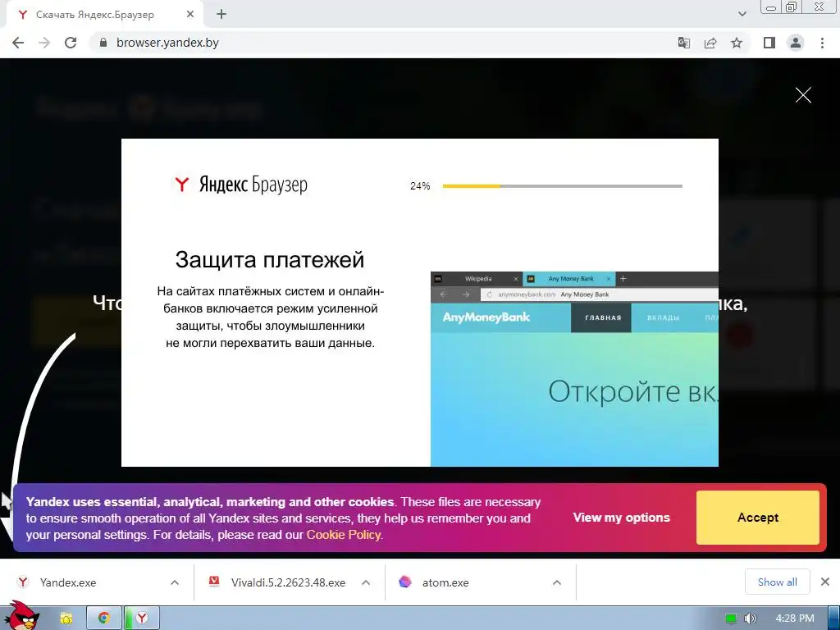Click the browser forward arrow
The width and height of the screenshot is (840, 630).
44,43
